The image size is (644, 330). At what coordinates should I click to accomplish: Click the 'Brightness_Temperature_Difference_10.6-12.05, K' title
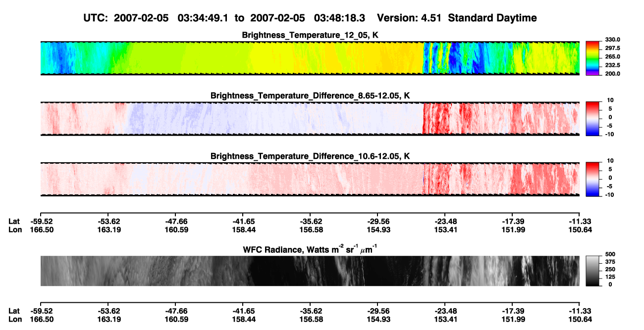(x=310, y=156)
